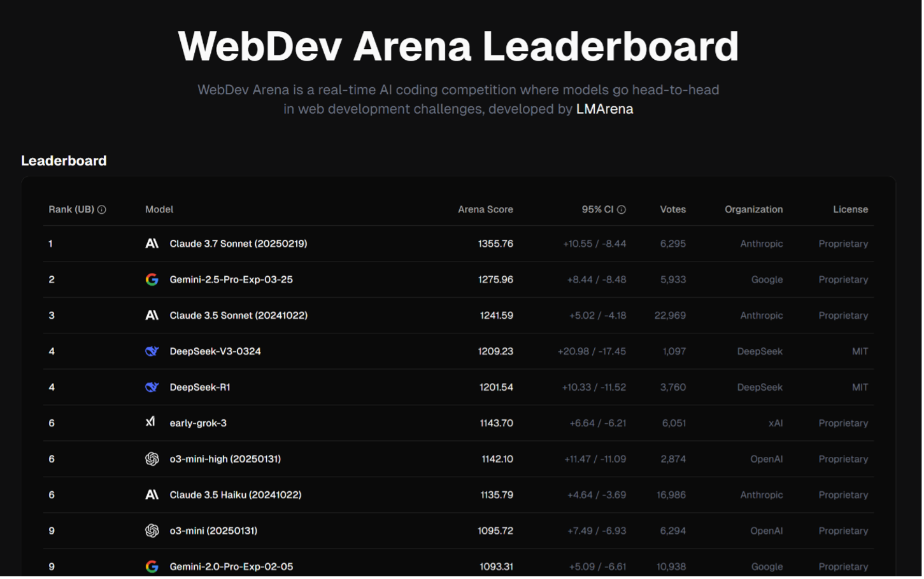
Task: Click the arena score 1095.72
Action: [x=496, y=531]
